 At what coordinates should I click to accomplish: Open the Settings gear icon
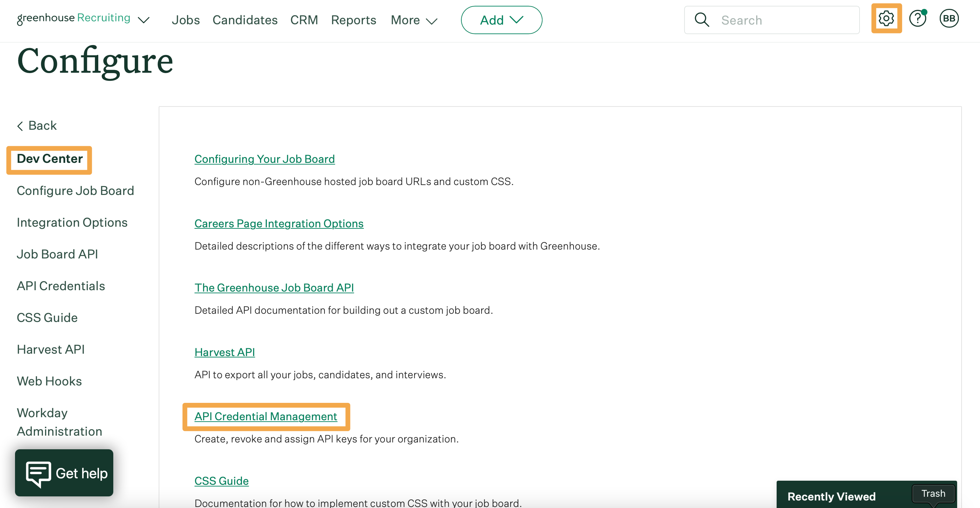click(886, 18)
